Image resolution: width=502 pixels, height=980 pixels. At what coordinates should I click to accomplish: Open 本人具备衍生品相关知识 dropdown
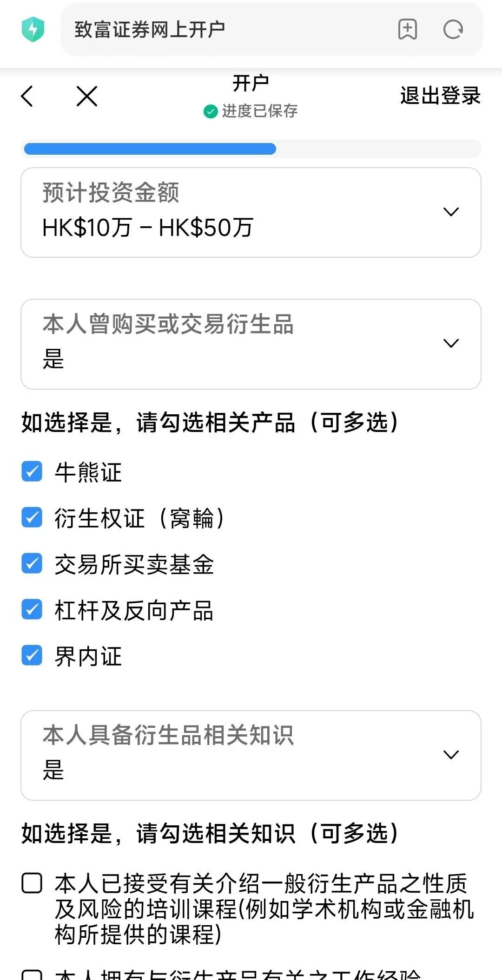point(251,755)
